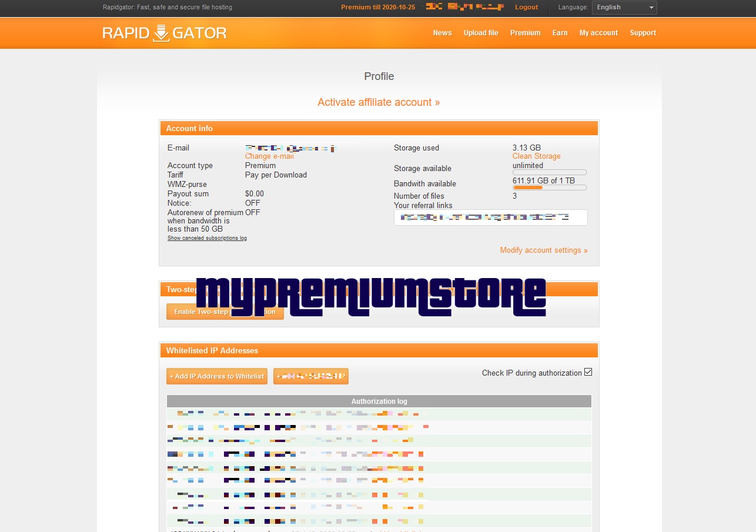Go to Upload file page

tap(480, 33)
